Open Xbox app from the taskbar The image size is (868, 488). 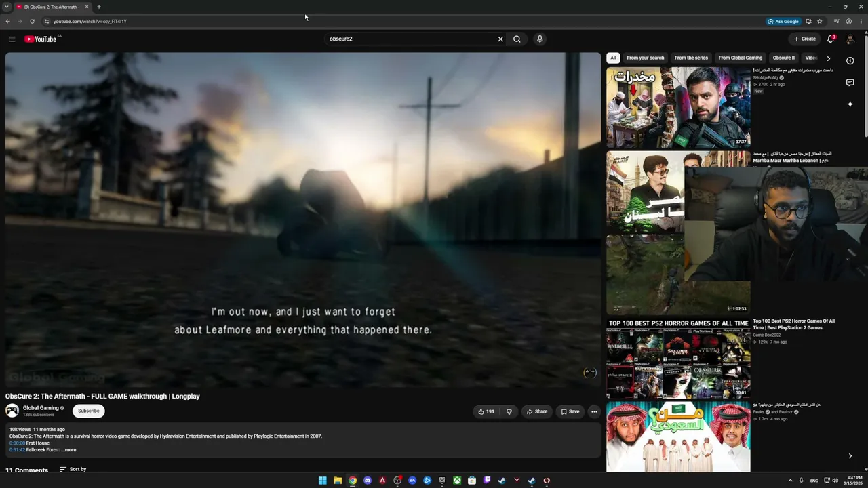coord(457,481)
